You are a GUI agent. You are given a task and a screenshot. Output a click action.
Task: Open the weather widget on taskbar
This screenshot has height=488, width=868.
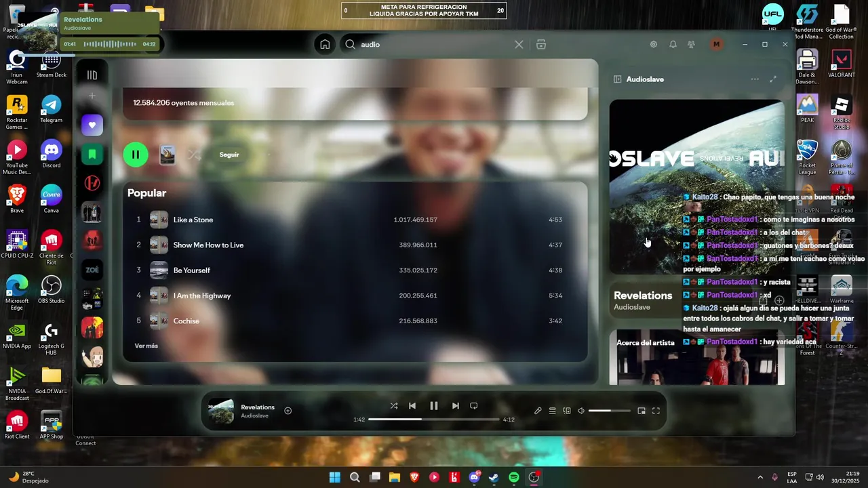point(28,477)
